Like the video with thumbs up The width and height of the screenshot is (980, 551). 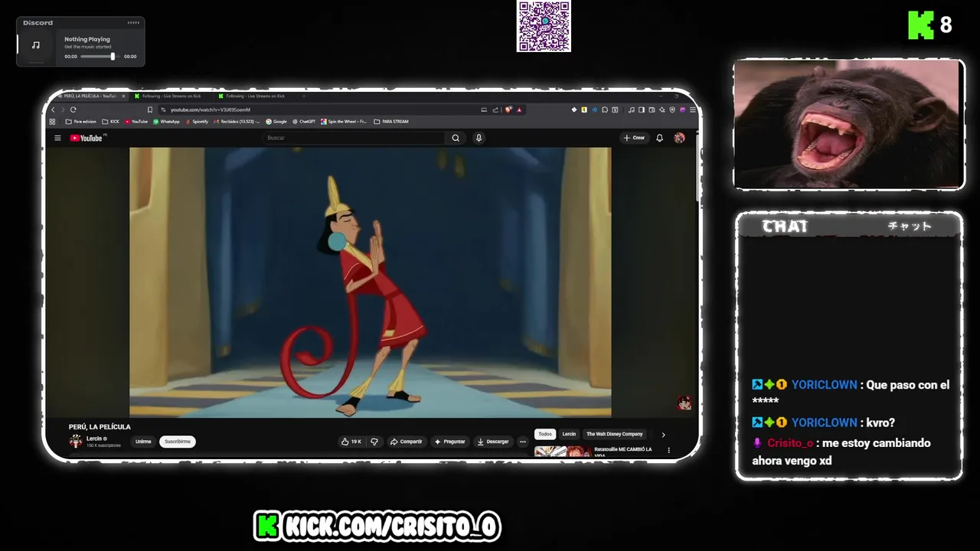[x=352, y=442]
